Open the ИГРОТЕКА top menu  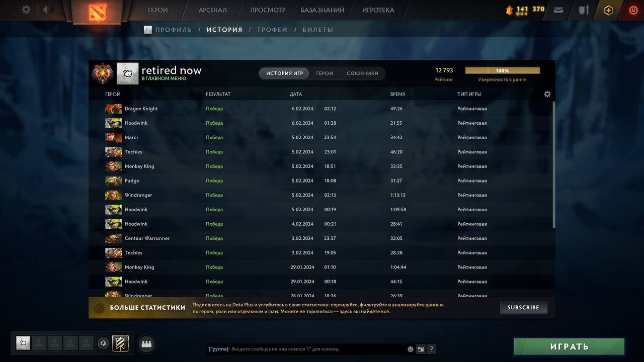pyautogui.click(x=378, y=10)
